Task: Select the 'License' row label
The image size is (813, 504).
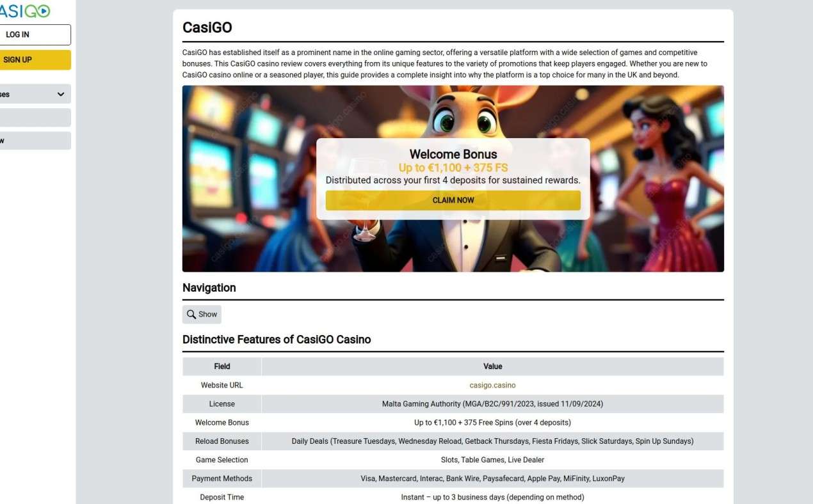Action: point(222,404)
